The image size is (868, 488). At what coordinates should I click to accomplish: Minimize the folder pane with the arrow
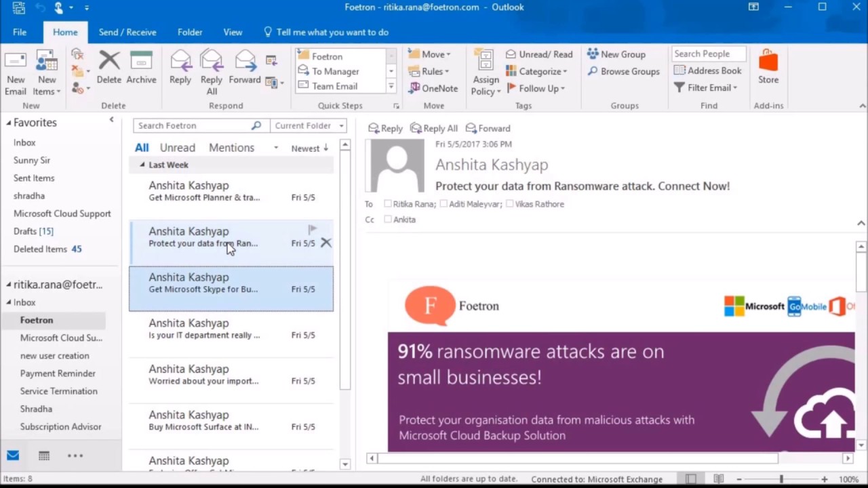coord(112,119)
